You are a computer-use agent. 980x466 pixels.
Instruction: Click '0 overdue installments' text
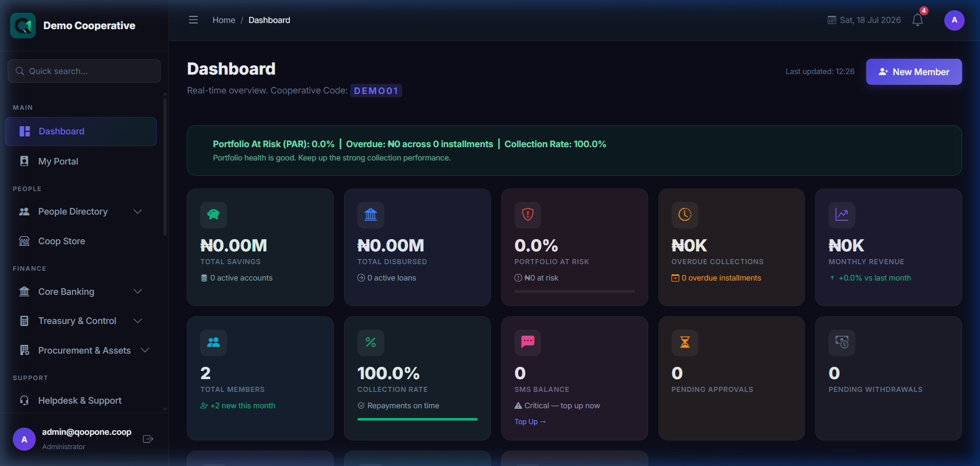pos(721,278)
